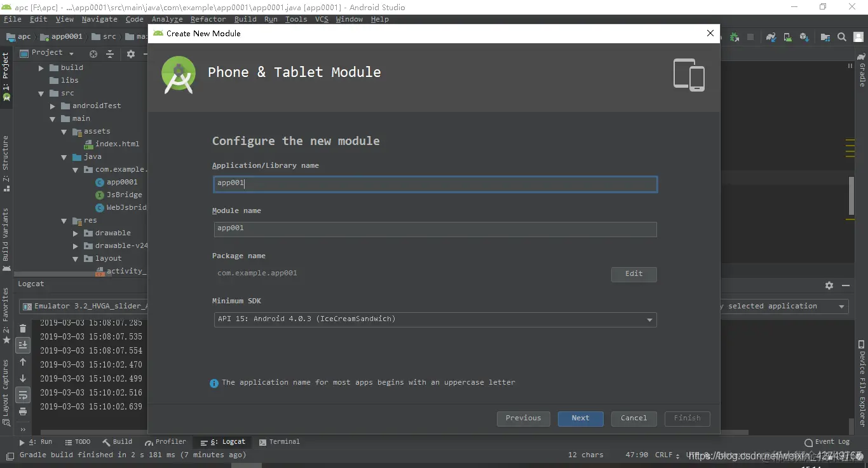Click the Search Everywhere magnifier icon

[x=842, y=38]
